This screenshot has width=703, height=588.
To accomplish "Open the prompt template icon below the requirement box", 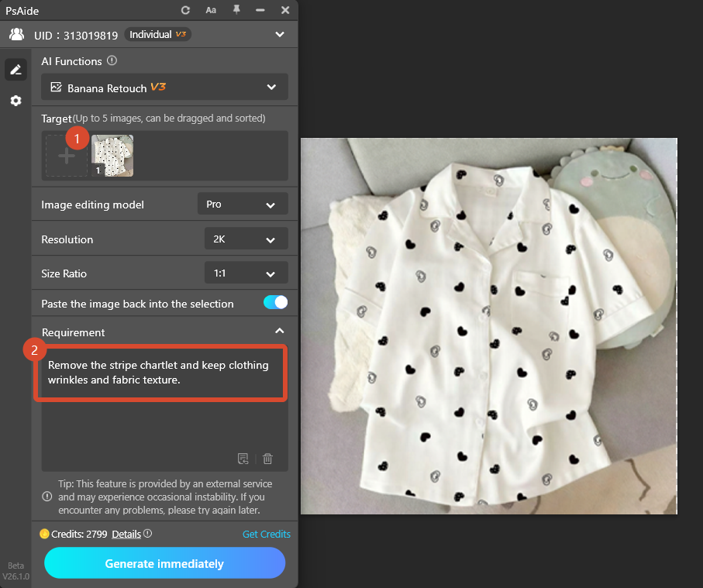I will pyautogui.click(x=243, y=459).
